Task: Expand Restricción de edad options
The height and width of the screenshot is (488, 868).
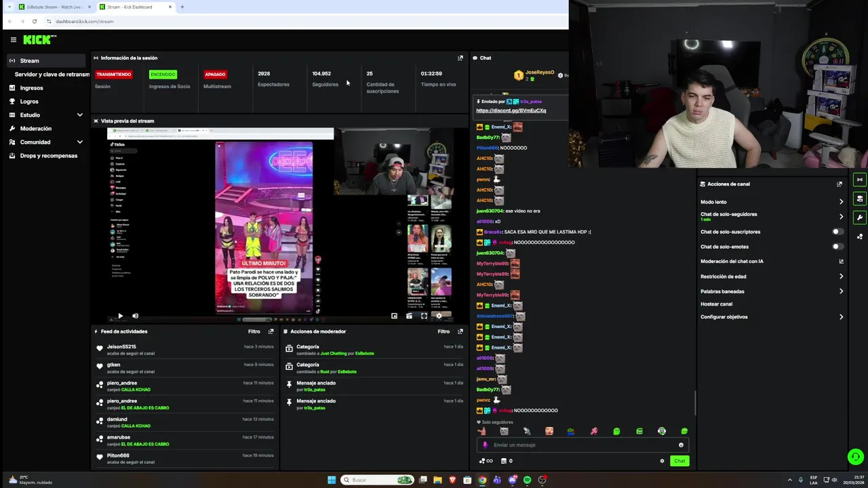Action: coord(841,277)
